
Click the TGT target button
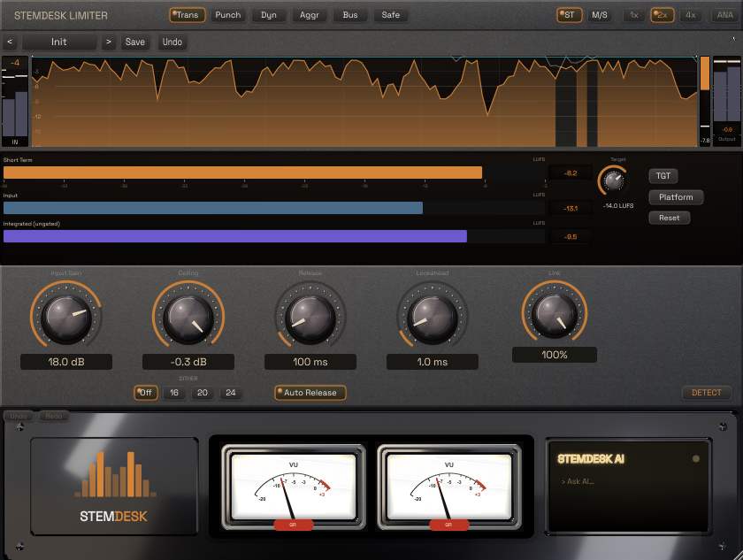point(663,176)
